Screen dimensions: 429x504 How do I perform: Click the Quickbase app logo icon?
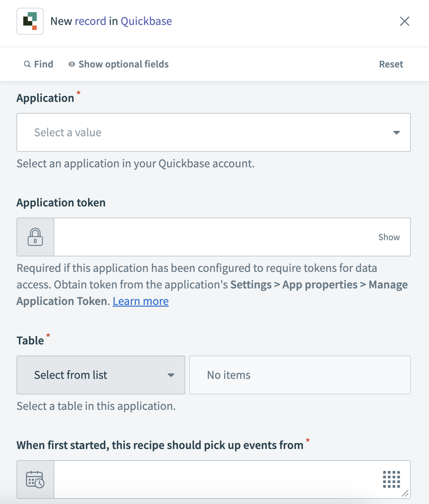click(x=30, y=21)
